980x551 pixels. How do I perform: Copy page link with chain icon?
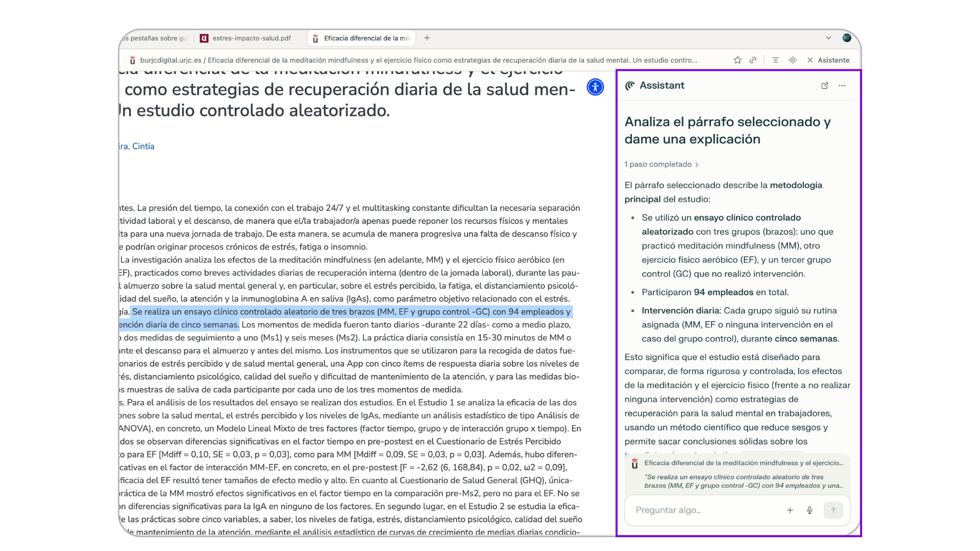753,60
